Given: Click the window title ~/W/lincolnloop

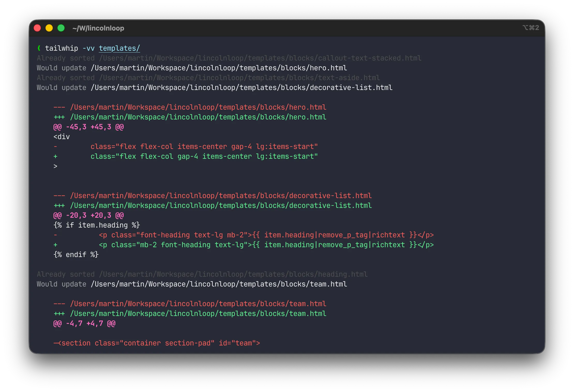Looking at the screenshot, I should 98,28.
